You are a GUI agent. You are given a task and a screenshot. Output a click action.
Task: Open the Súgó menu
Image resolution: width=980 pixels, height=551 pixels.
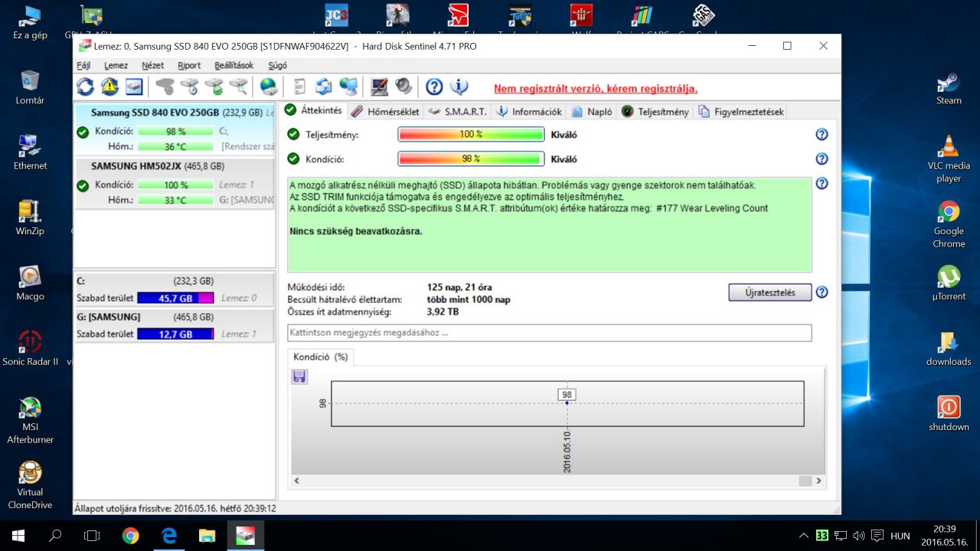[x=278, y=66]
